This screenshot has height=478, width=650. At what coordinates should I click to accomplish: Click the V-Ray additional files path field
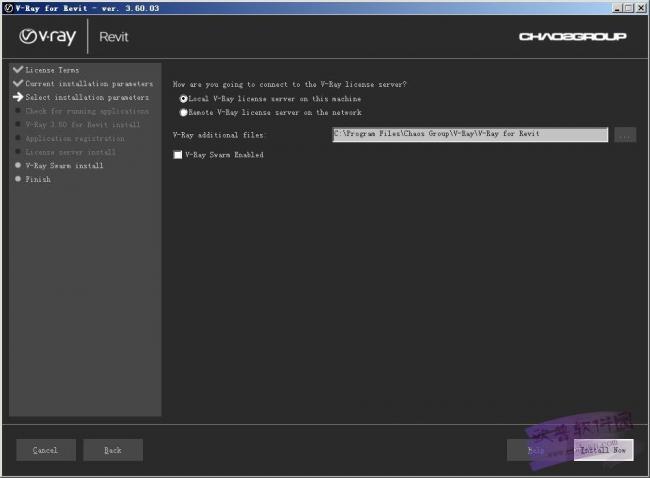pos(469,134)
